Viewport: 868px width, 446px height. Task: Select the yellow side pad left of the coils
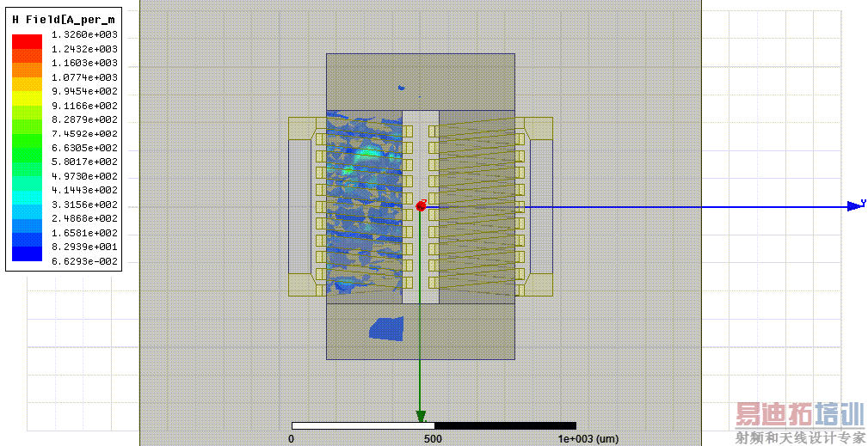[300, 207]
